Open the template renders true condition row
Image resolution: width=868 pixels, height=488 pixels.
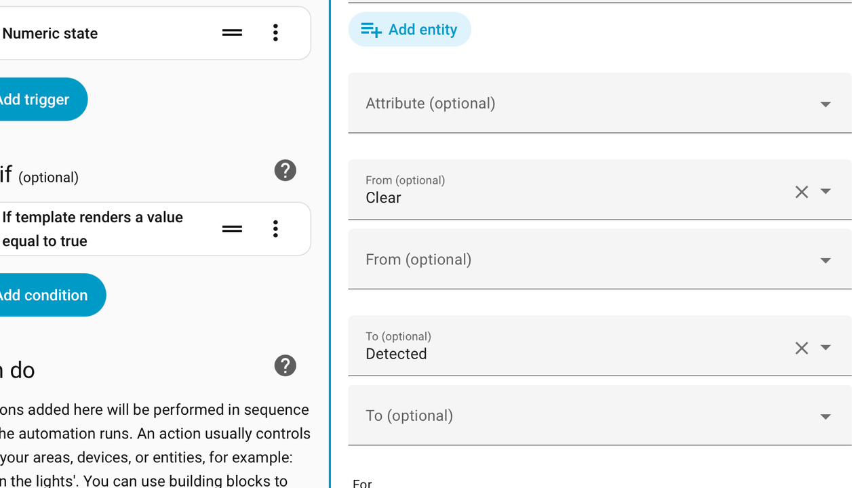(102, 229)
